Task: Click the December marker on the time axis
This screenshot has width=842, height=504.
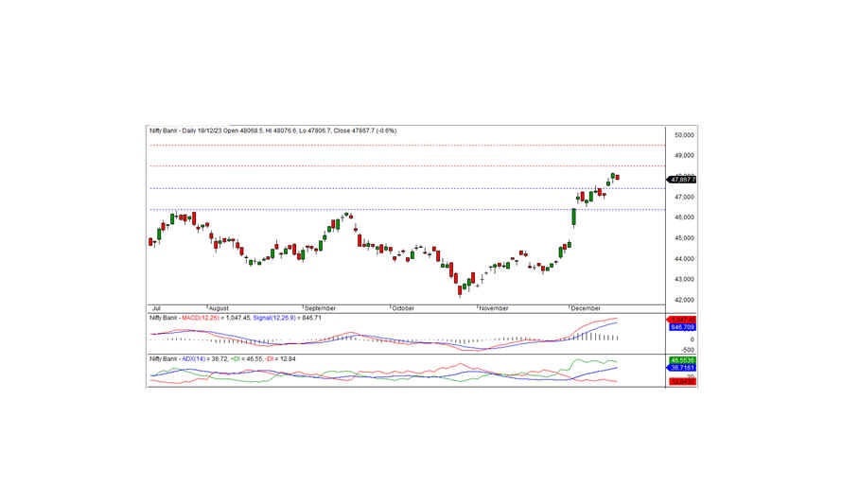Action: (x=588, y=308)
